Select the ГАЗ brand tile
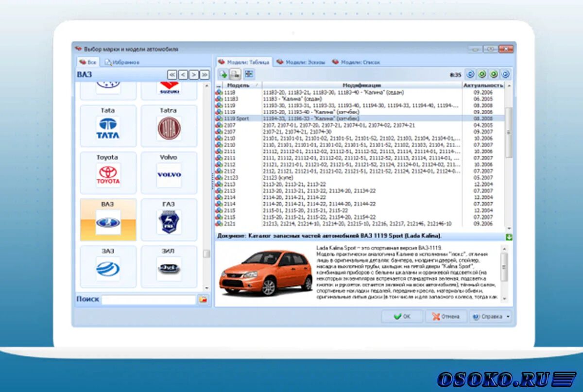The height and width of the screenshot is (392, 583). pos(169,220)
